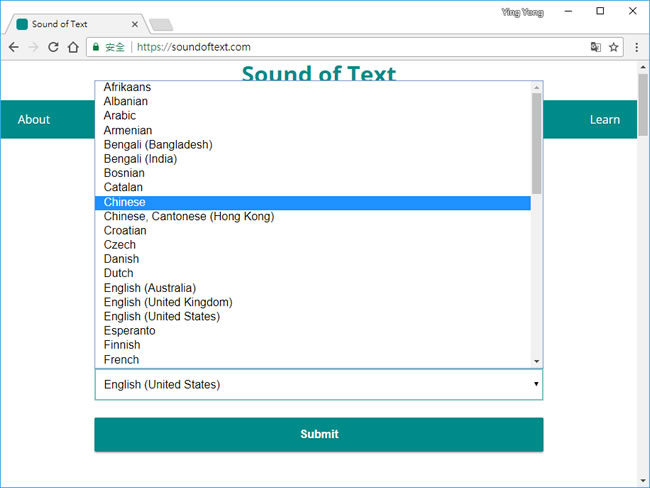Choose Chinese, Cantonese (Hong Kong)
Screen dimensions: 650x488
point(313,216)
